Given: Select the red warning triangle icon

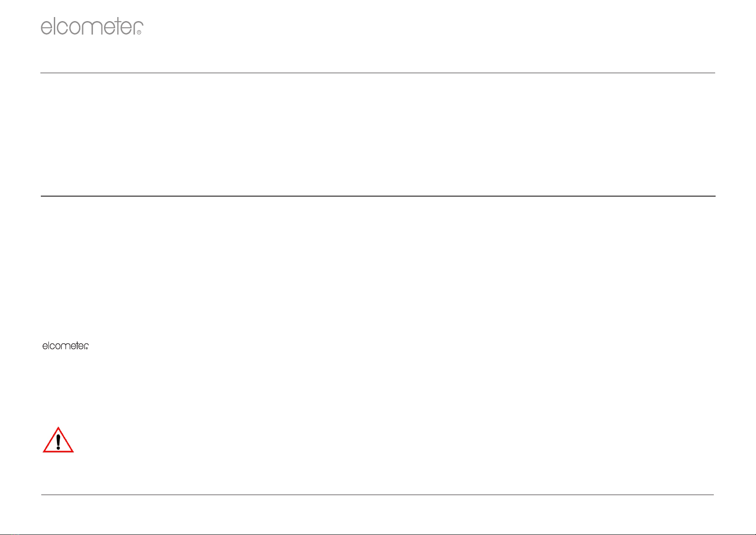Looking at the screenshot, I should [58, 440].
